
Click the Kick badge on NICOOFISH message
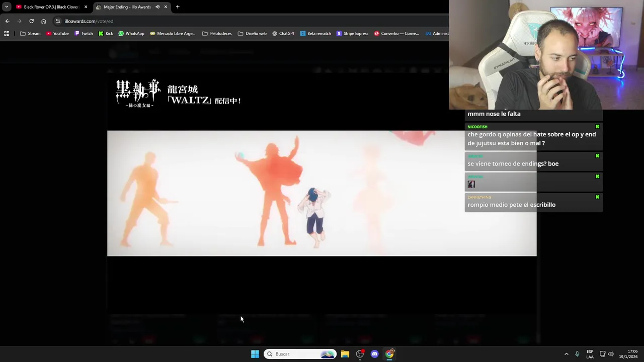point(598,127)
